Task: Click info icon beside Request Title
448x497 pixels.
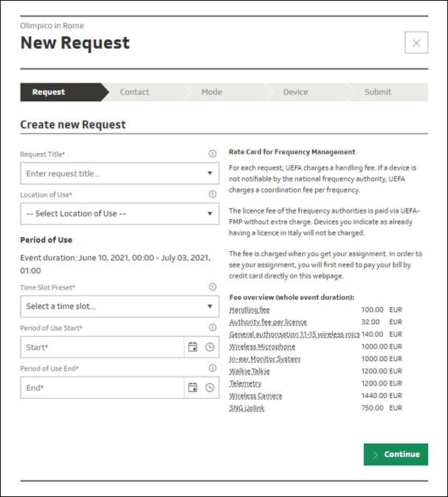Action: 213,154
